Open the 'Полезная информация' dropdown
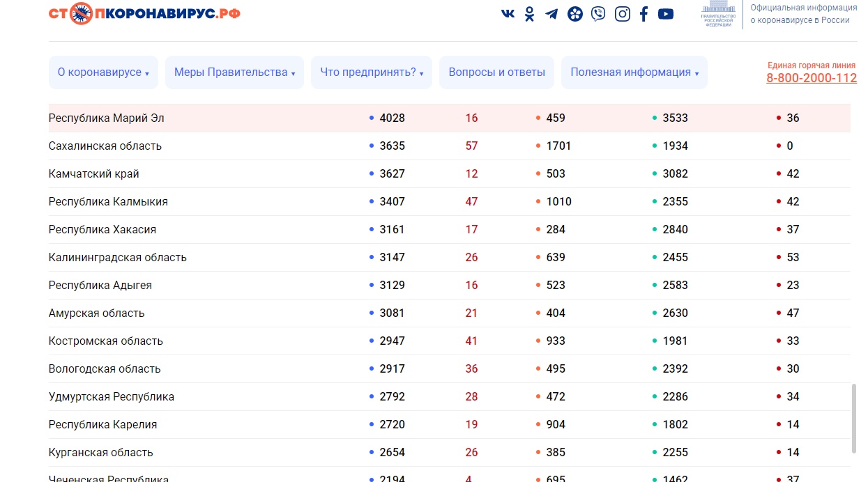 (634, 72)
